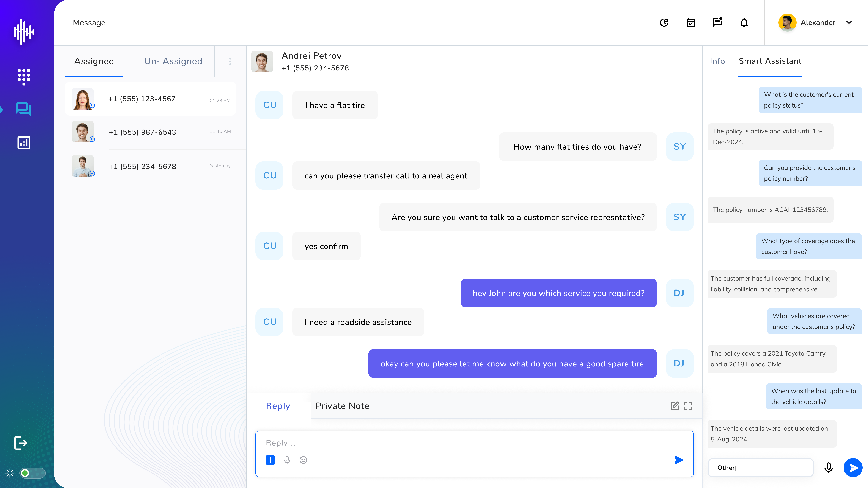
Task: Open the chat notifications icon in header
Action: (x=717, y=22)
